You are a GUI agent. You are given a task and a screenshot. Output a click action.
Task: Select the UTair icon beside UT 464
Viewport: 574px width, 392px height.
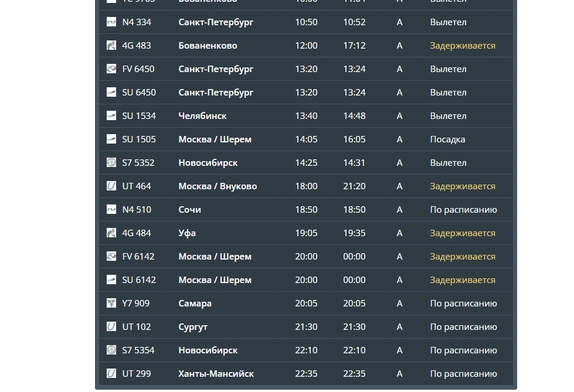111,186
